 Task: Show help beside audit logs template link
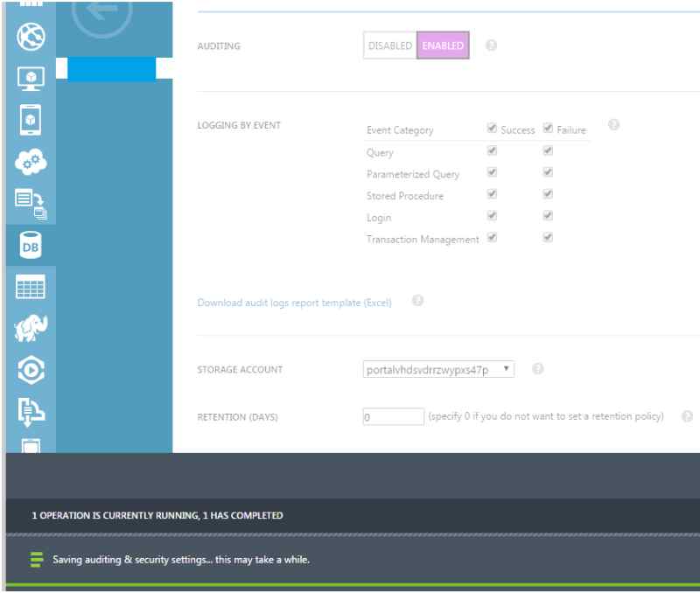417,300
